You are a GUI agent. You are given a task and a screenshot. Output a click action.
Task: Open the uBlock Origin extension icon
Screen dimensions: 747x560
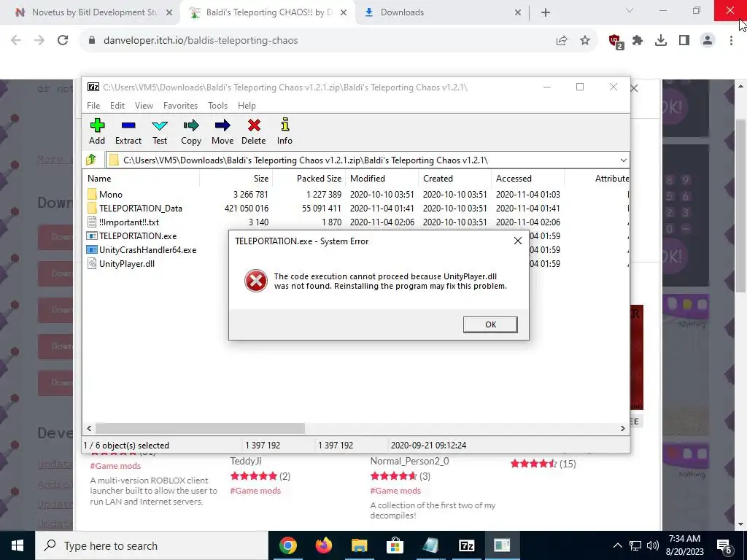click(x=616, y=42)
